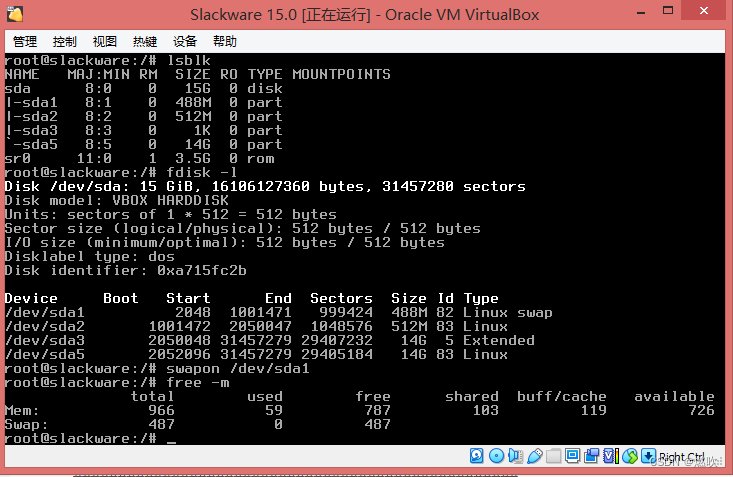The height and width of the screenshot is (477, 733).
Task: Click the sr0 row in the lsblk output
Action: coord(140,159)
